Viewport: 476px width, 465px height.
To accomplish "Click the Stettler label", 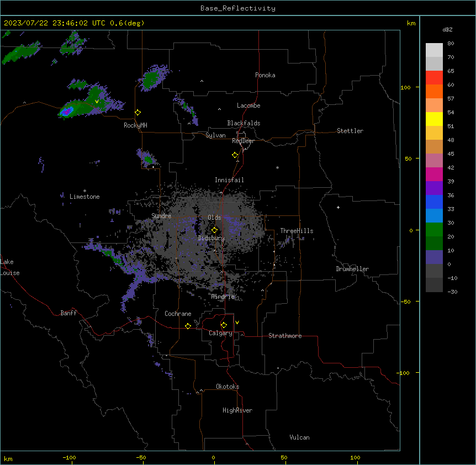I will [x=350, y=131].
